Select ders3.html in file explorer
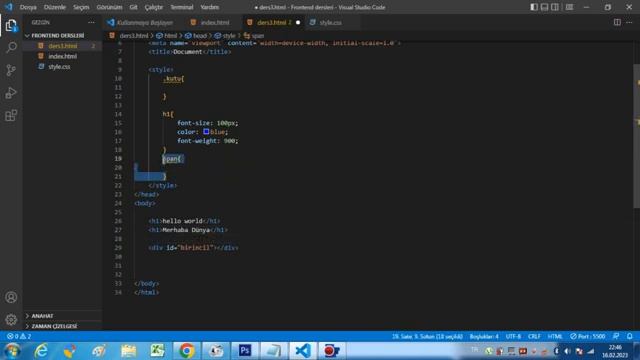The width and height of the screenshot is (640, 360). [x=62, y=46]
